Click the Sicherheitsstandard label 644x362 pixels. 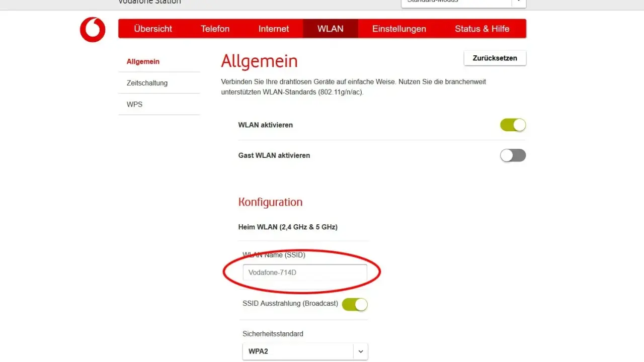(273, 334)
